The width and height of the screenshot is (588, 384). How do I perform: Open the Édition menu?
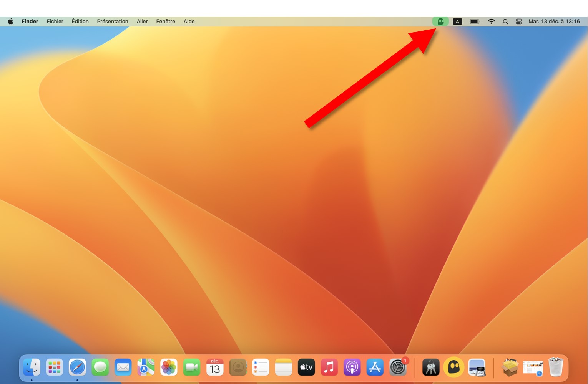click(80, 22)
